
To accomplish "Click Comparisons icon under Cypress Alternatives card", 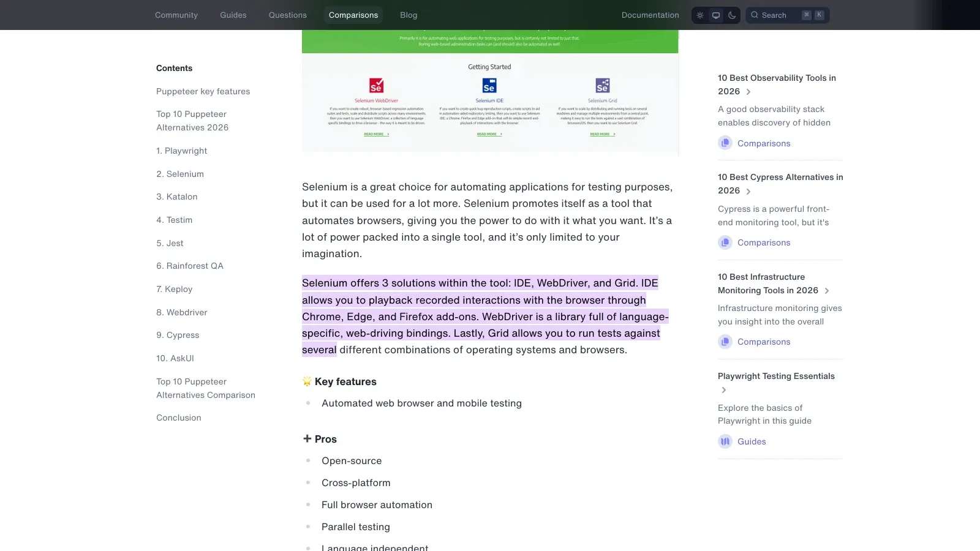I will click(725, 242).
